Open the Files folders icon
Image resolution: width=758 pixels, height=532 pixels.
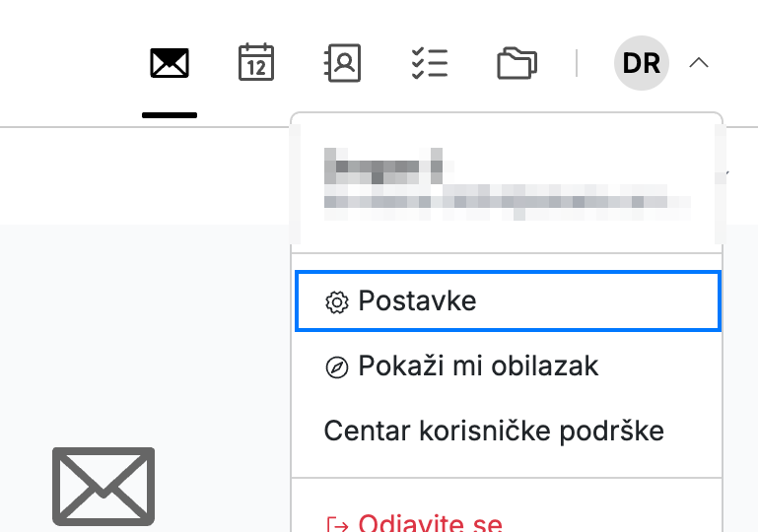[x=517, y=63]
